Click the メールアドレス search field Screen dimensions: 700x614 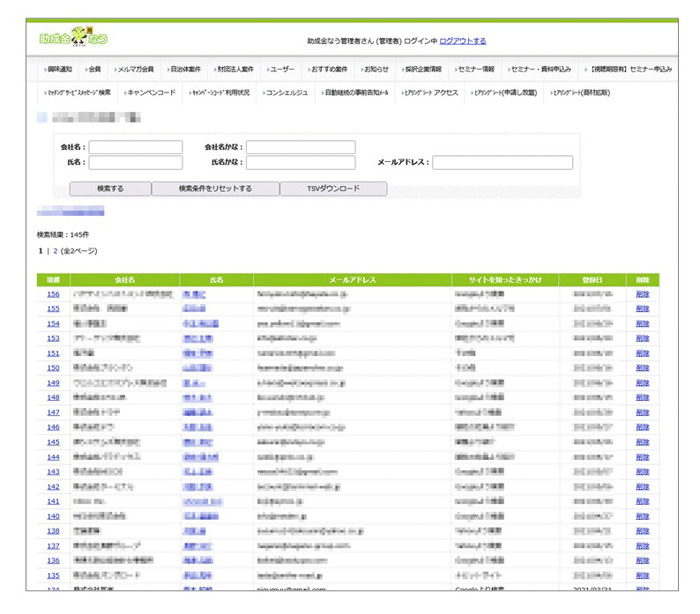[x=502, y=163]
